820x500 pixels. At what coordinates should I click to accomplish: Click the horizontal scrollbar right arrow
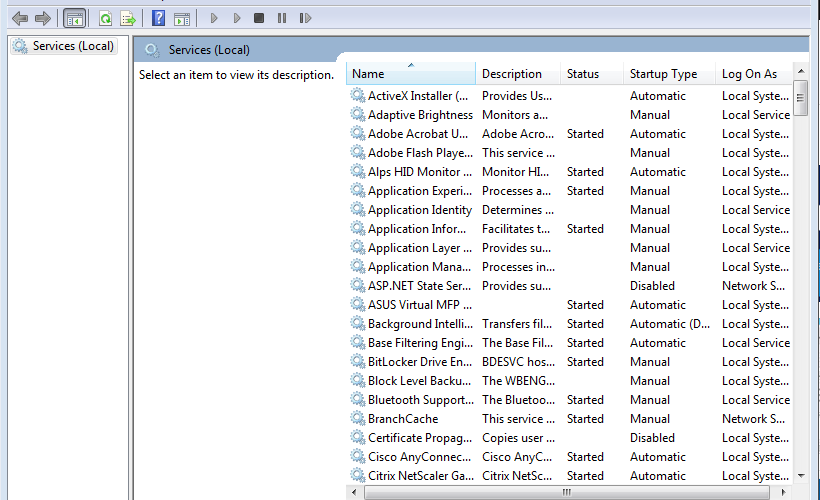[783, 492]
